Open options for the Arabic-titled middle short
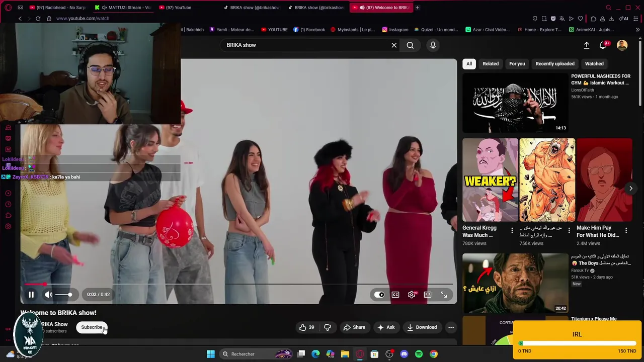 click(569, 231)
